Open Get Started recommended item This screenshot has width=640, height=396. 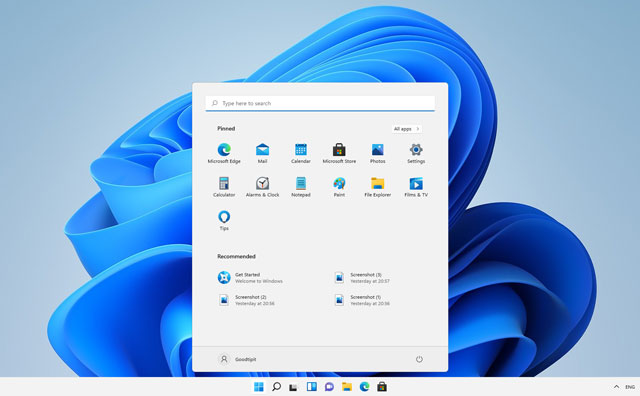(x=250, y=278)
